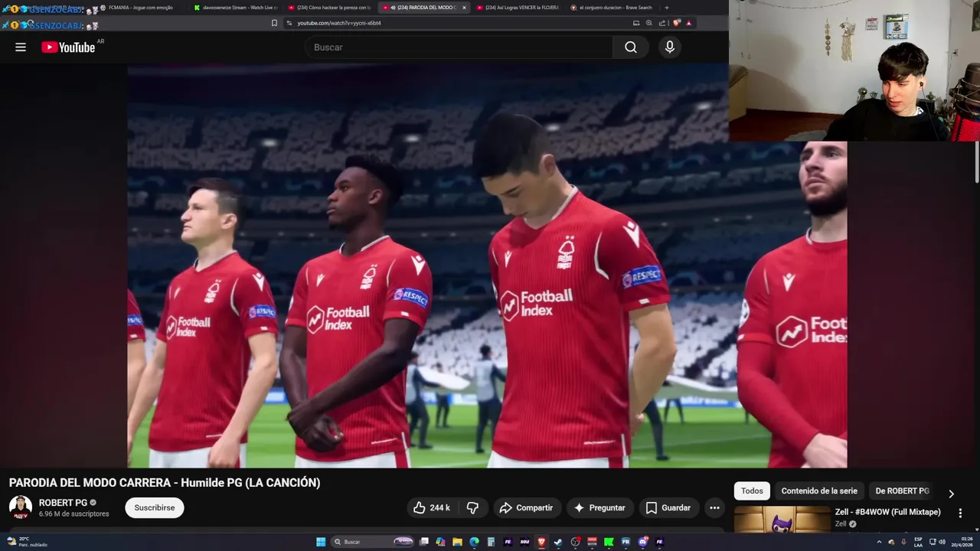Screen dimensions: 980x551
Task: Open Microsoft 365 Copilot from the taskbar
Action: 440,542
